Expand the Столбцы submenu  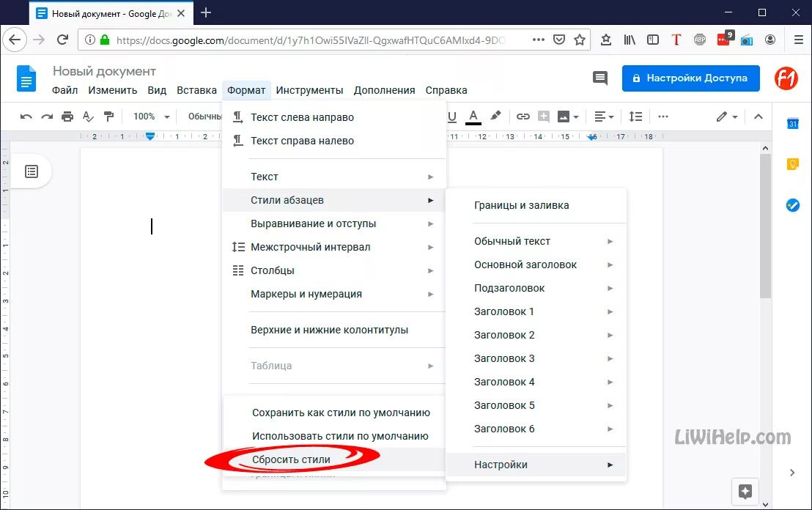pos(334,270)
